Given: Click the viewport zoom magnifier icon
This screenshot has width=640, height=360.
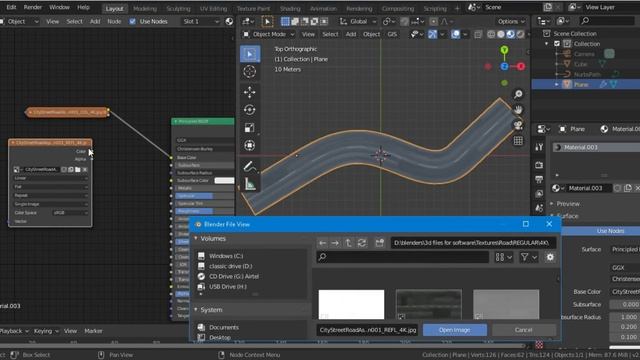Looking at the screenshot, I should [x=518, y=94].
